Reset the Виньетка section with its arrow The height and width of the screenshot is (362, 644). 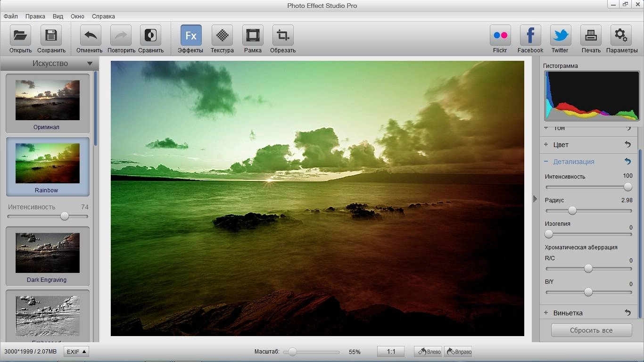click(x=627, y=313)
